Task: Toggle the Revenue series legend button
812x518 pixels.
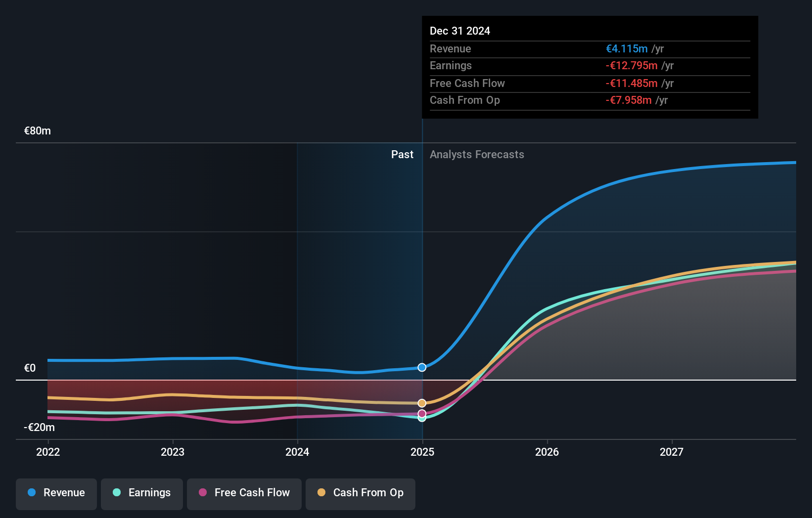Action: click(56, 494)
